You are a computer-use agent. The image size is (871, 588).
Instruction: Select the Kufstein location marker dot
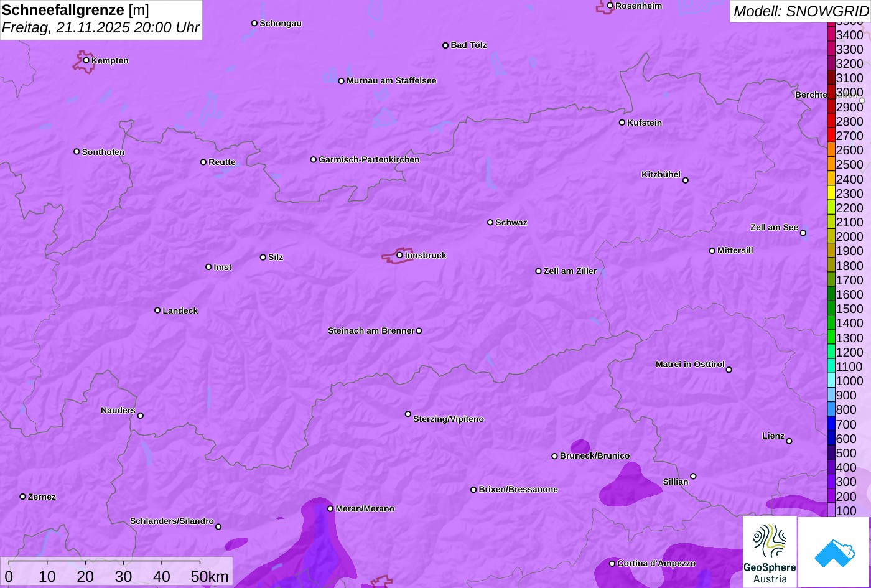[622, 122]
